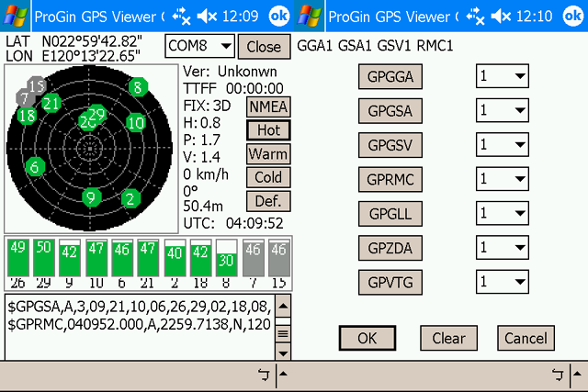
Task: Click the GPGSV sentence button
Action: click(390, 145)
